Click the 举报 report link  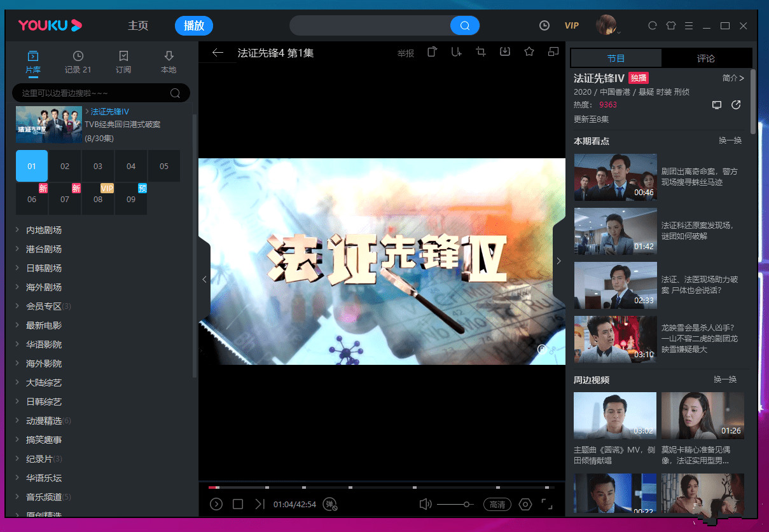click(x=406, y=53)
